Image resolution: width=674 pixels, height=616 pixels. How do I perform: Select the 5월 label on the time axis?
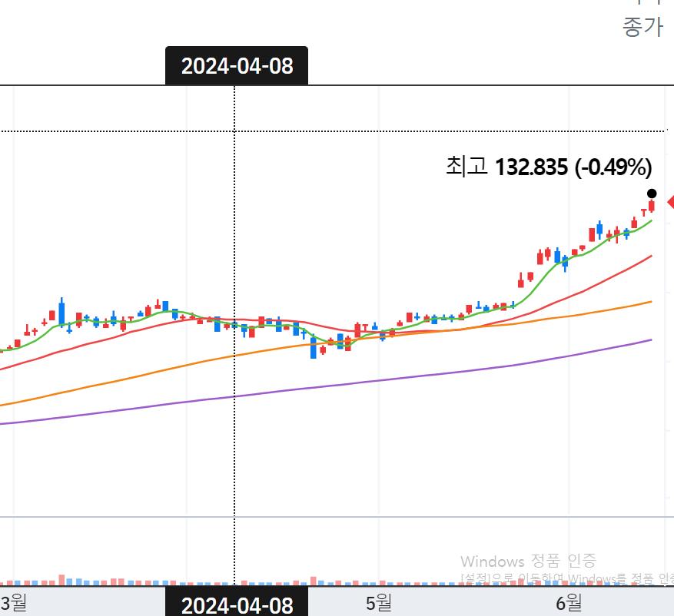[x=379, y=602]
